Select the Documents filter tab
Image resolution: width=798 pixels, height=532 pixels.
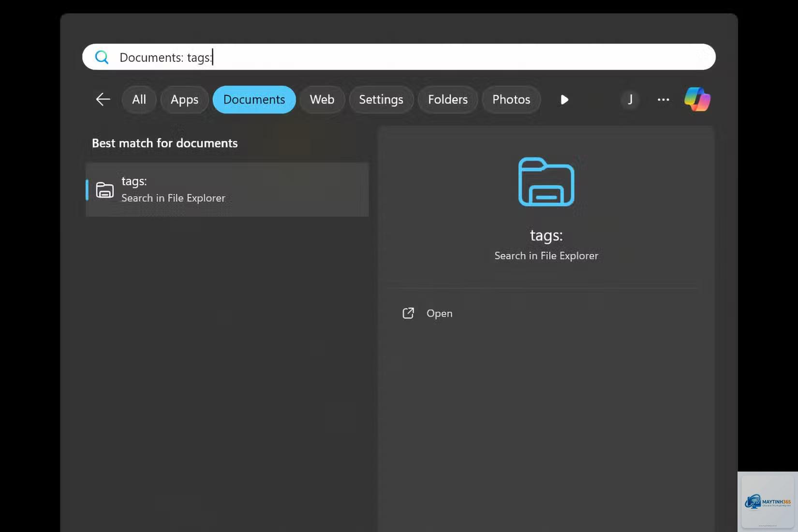click(x=254, y=100)
